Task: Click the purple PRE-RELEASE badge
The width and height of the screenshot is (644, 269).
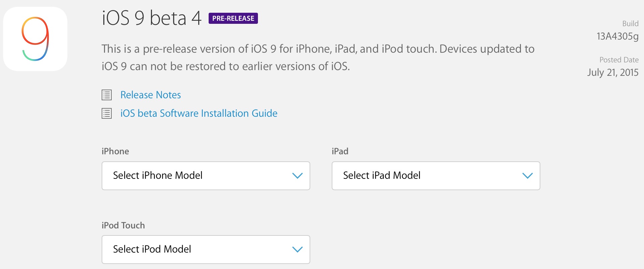Action: click(x=233, y=18)
